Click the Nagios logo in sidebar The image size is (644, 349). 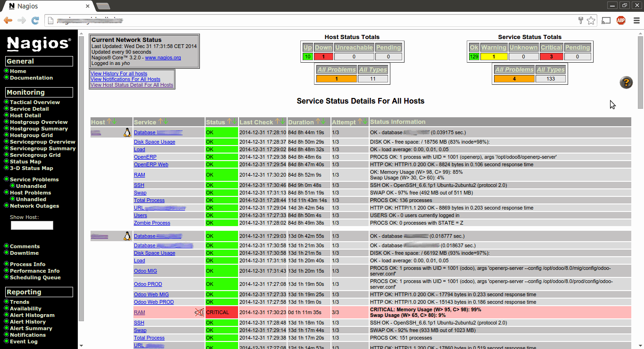[x=39, y=43]
